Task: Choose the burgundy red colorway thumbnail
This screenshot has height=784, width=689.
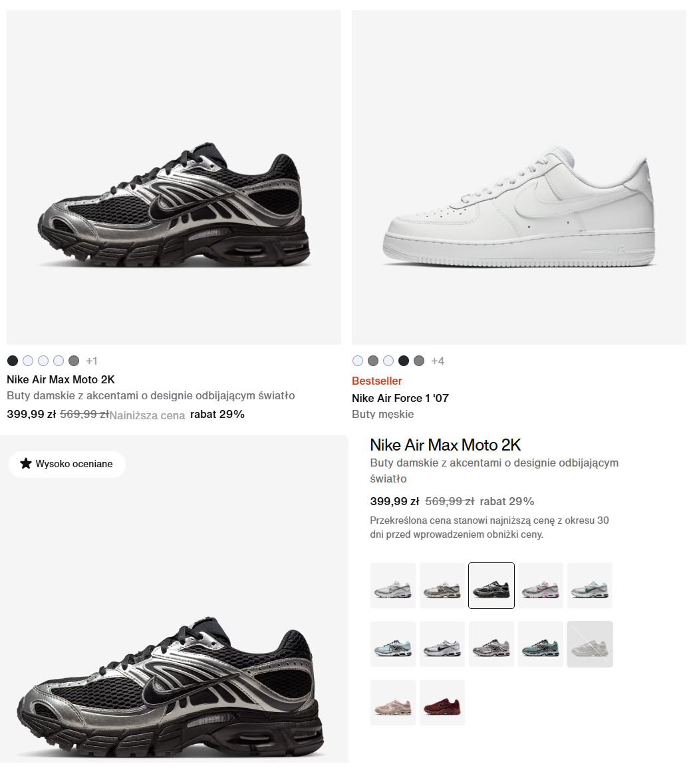Action: pos(442,703)
